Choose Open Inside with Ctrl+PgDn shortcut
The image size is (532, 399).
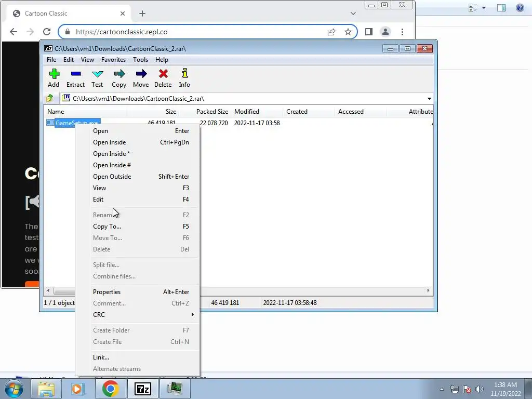[137, 142]
